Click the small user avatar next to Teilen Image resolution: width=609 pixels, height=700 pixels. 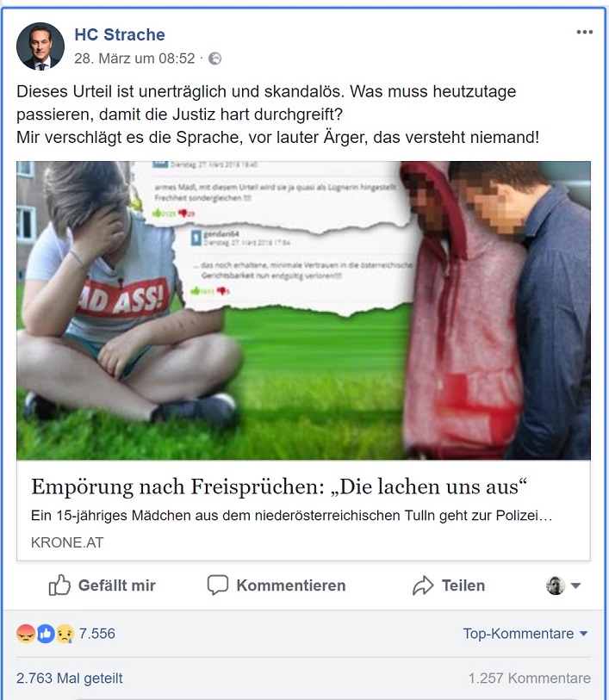point(556,585)
